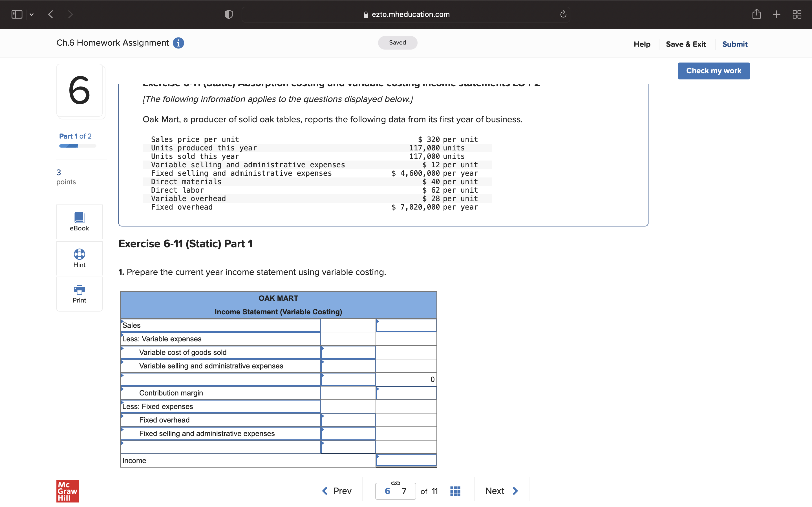This screenshot has height=507, width=812.
Task: Click the share icon in the browser toolbar
Action: click(757, 14)
